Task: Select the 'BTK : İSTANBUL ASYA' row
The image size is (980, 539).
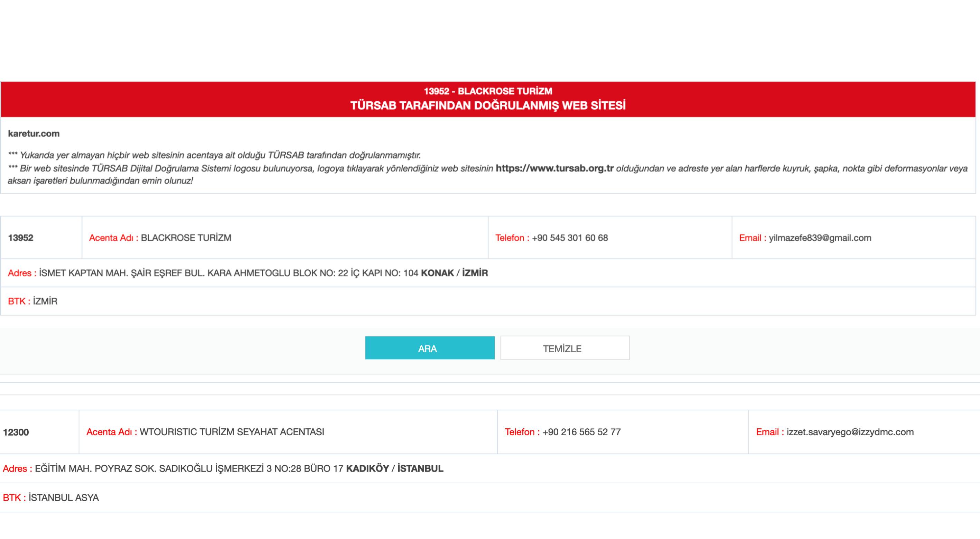Action: tap(490, 498)
